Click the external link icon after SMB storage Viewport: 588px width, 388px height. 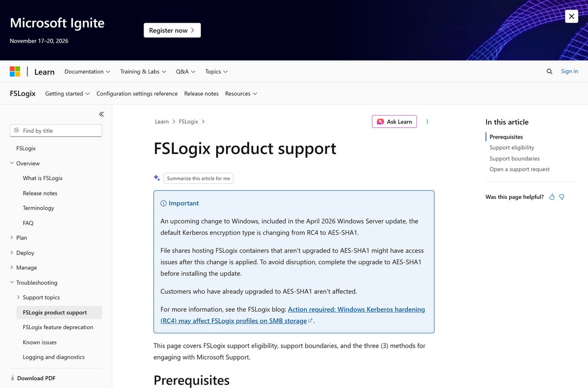[310, 321]
